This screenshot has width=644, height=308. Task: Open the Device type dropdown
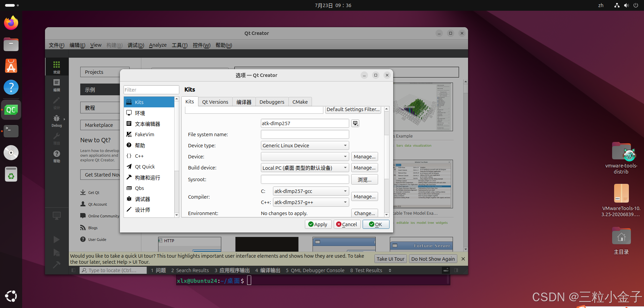click(x=305, y=146)
